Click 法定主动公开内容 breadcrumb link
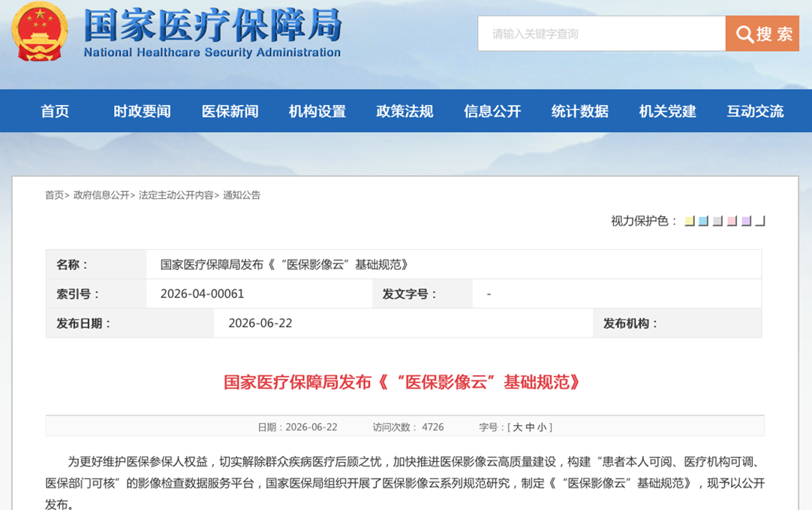The image size is (812, 510). pyautogui.click(x=176, y=195)
